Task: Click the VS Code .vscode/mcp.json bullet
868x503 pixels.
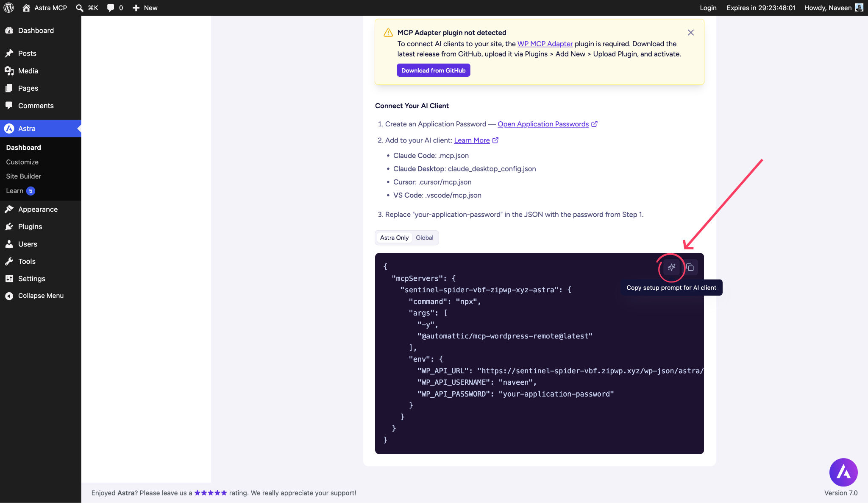Action: pos(437,195)
